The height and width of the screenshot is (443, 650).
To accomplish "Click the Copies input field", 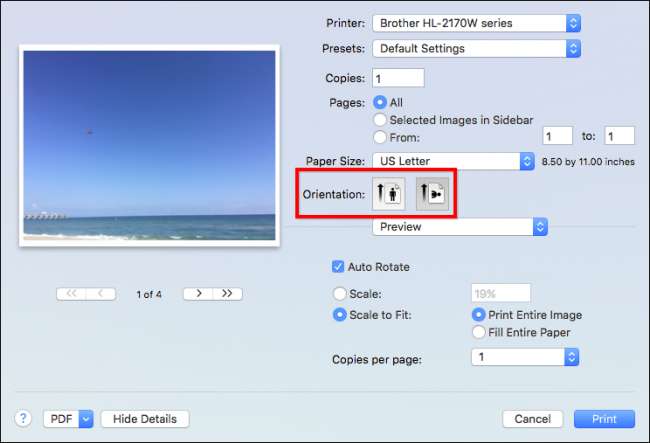I will [x=398, y=78].
